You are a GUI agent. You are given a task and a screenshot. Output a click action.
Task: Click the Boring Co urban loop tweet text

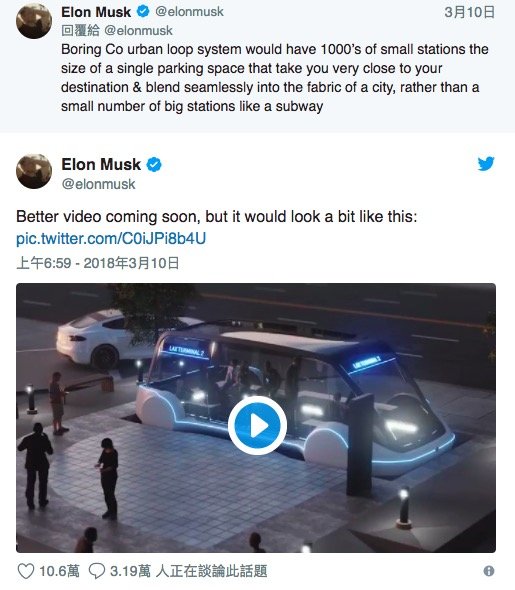click(x=275, y=78)
